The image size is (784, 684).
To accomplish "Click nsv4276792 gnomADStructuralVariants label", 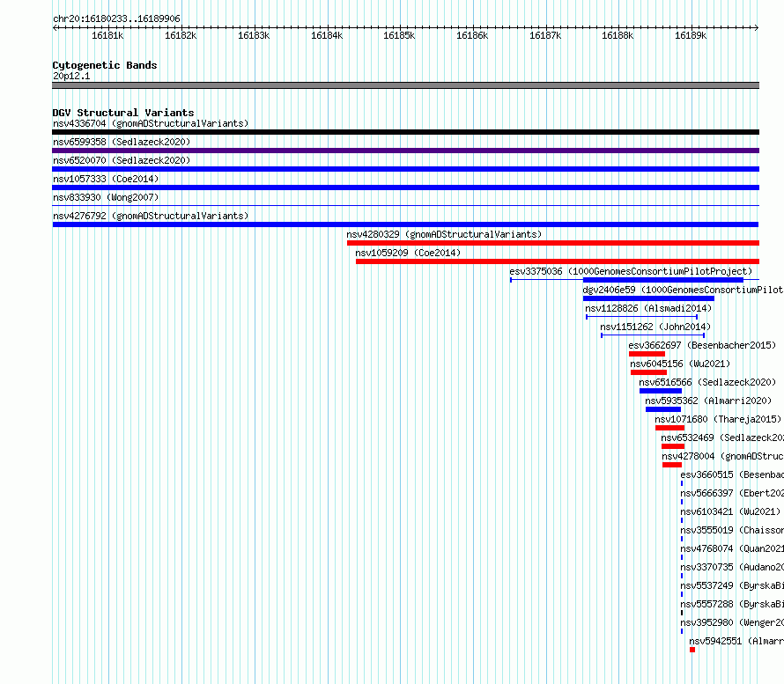I will [151, 216].
